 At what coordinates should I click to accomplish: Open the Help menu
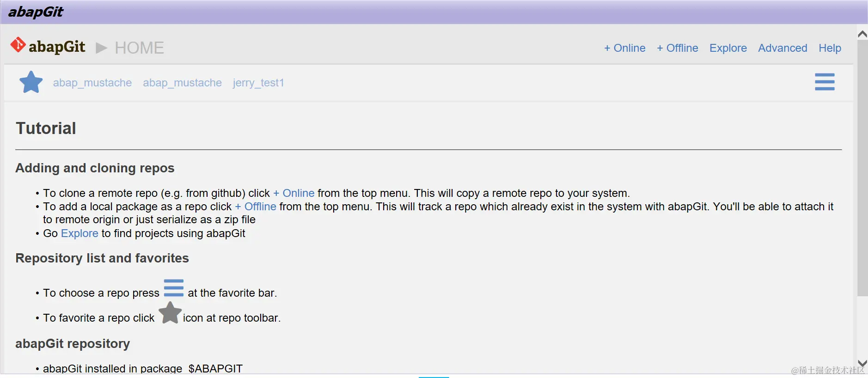[830, 48]
